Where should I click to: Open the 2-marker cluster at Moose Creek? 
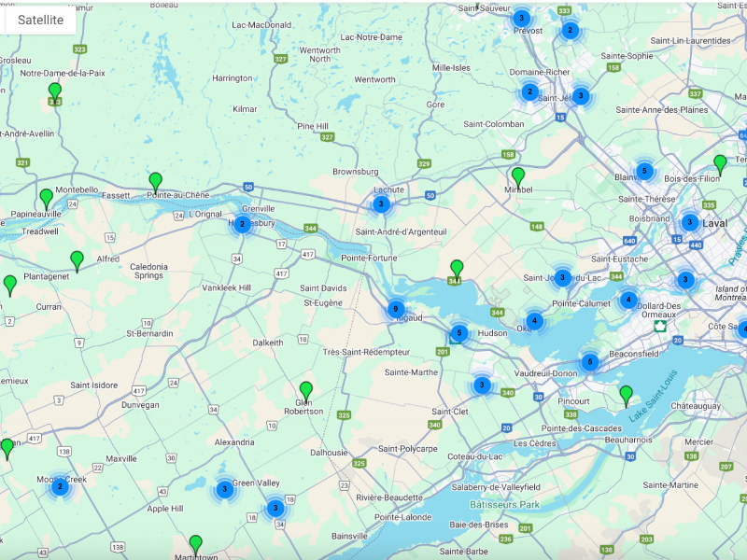pos(60,486)
